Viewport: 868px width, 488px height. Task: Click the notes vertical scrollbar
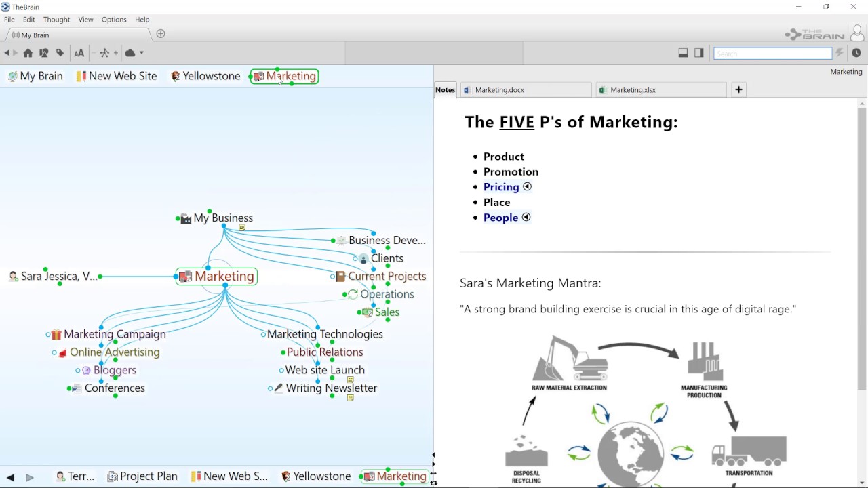(x=862, y=249)
